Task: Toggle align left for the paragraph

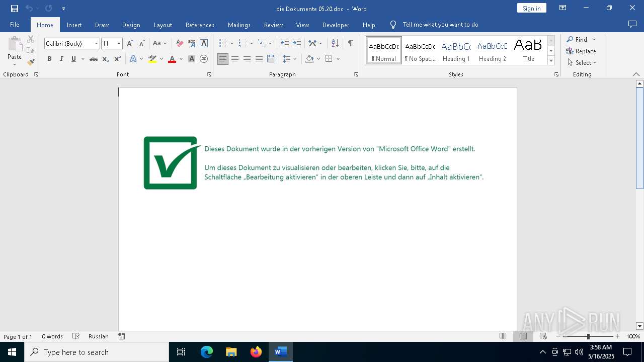Action: [x=223, y=59]
